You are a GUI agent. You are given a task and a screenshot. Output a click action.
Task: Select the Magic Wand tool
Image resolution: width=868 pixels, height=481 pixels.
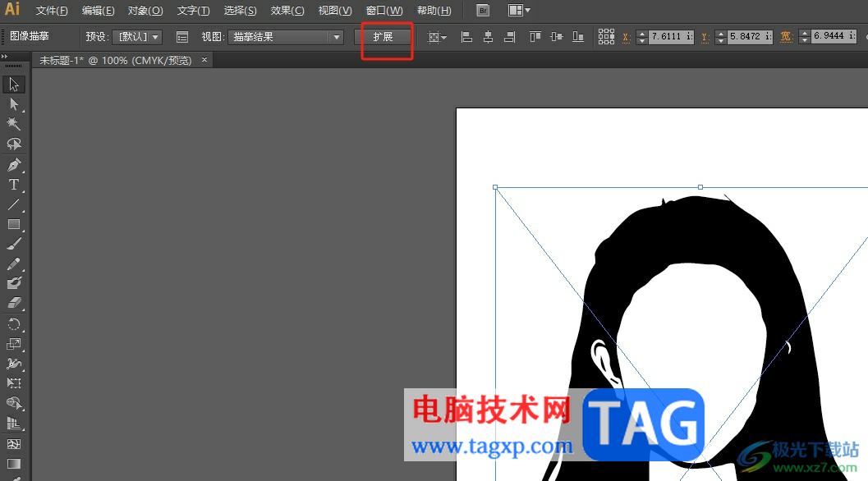(x=14, y=124)
